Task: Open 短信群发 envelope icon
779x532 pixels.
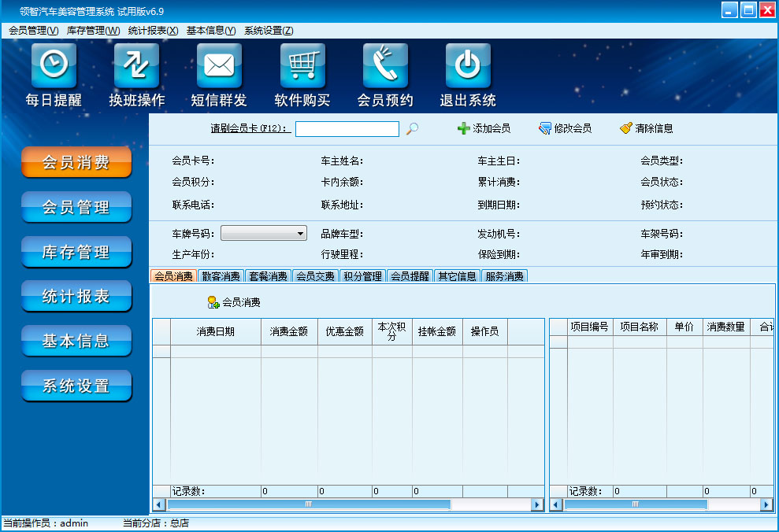Action: coord(219,65)
